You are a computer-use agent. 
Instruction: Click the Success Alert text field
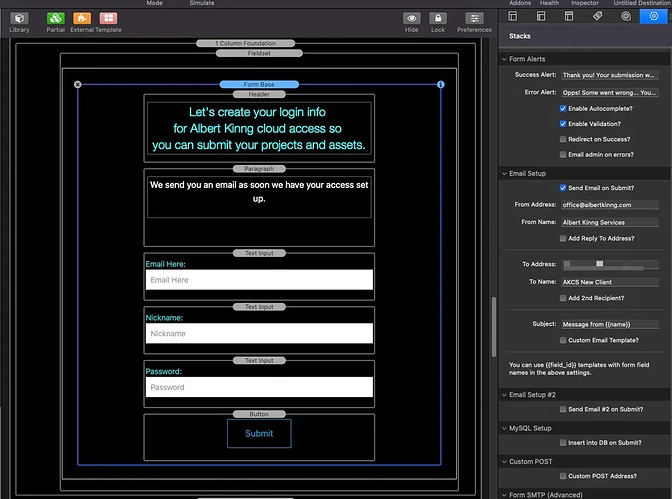tap(610, 75)
